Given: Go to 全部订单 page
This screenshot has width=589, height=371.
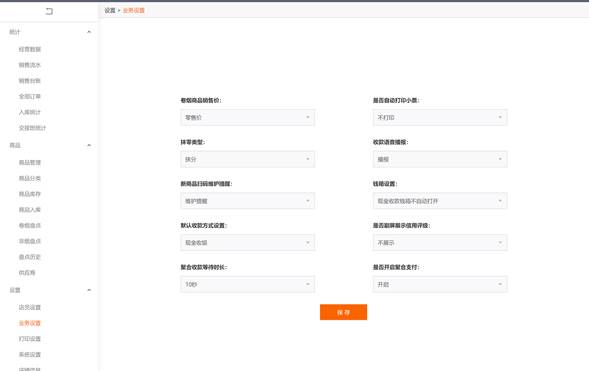Looking at the screenshot, I should [x=30, y=97].
